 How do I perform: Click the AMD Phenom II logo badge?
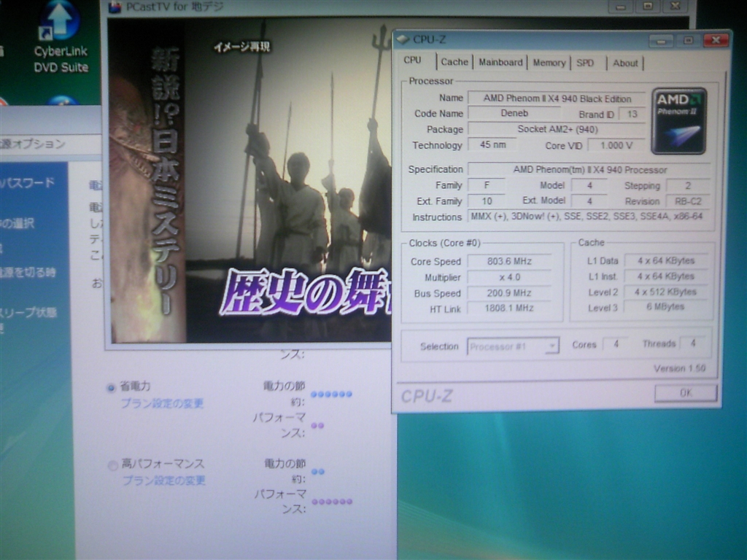(678, 121)
